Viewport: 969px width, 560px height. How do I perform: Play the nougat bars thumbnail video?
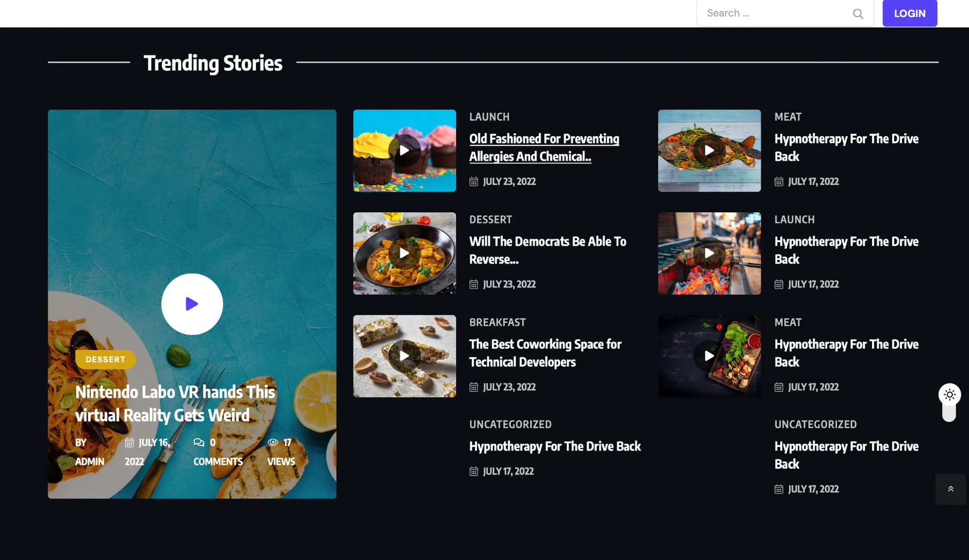pyautogui.click(x=404, y=356)
